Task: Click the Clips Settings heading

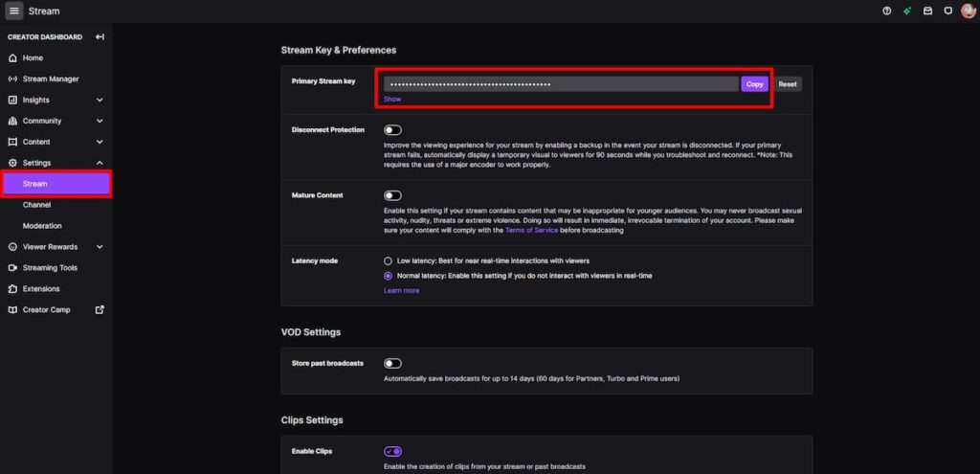Action: 312,420
